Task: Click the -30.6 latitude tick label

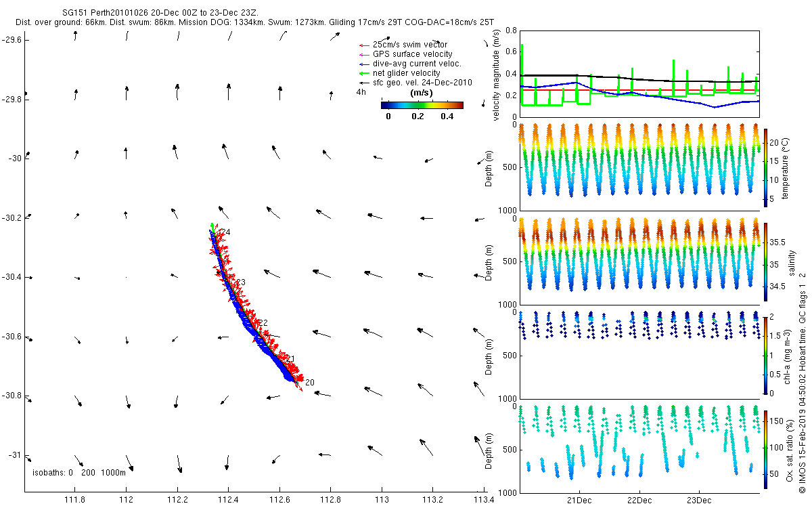Action: (12, 337)
